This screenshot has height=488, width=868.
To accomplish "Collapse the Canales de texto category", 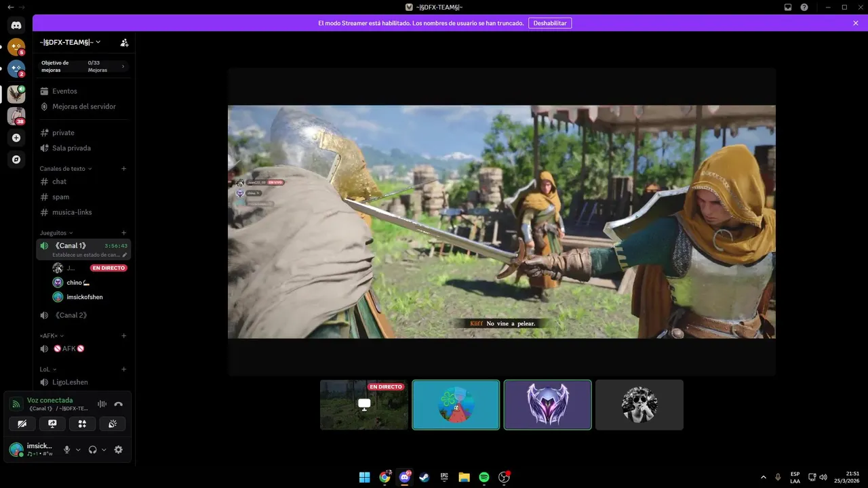I will click(66, 169).
